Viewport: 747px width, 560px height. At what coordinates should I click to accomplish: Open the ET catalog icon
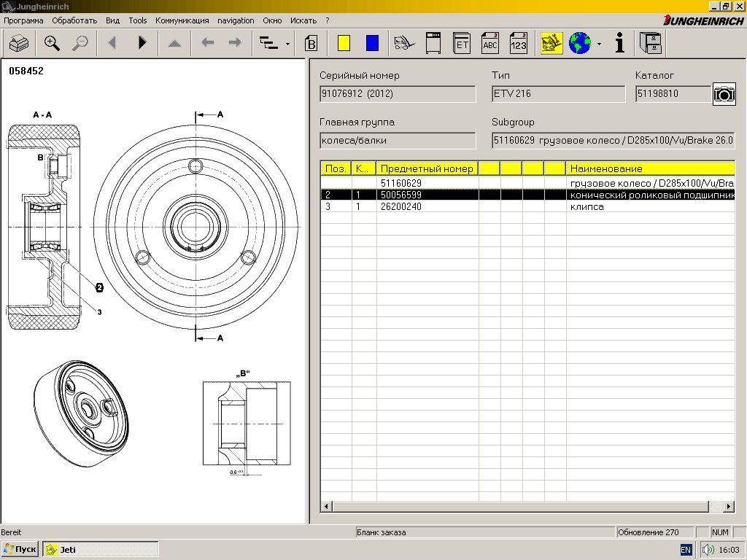click(462, 43)
